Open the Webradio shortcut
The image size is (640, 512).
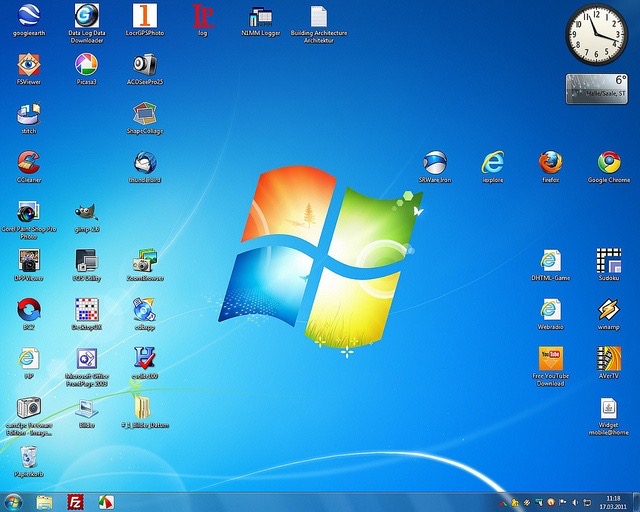pos(551,314)
